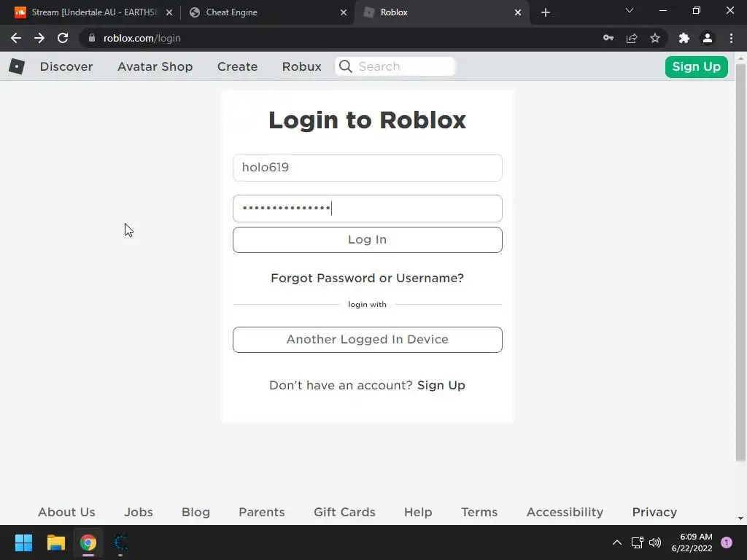
Task: Reload the page with the refresh icon
Action: [63, 38]
